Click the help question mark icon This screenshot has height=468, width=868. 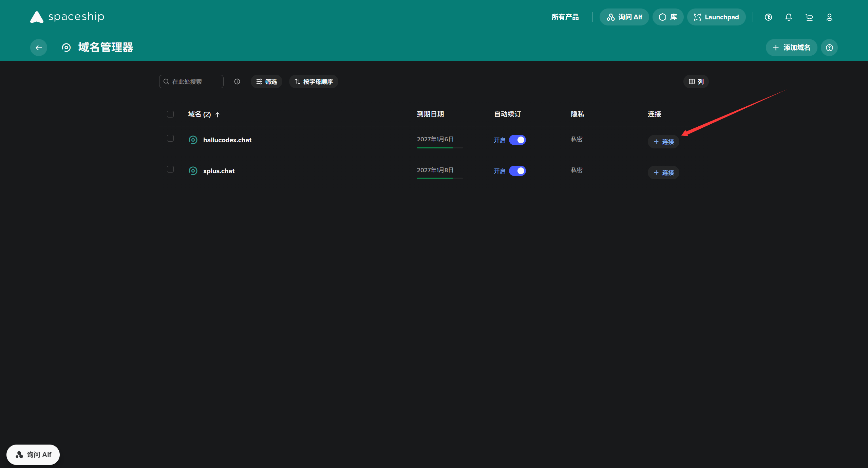pyautogui.click(x=829, y=48)
